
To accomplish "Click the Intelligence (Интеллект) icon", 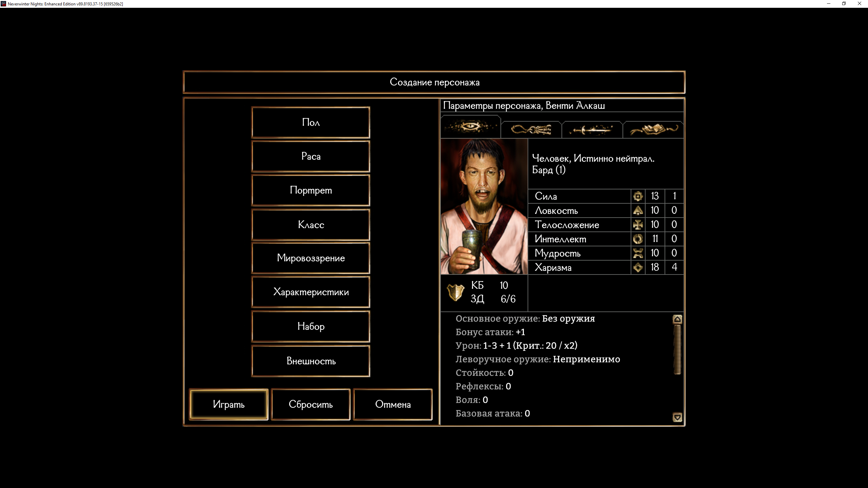I will click(638, 239).
